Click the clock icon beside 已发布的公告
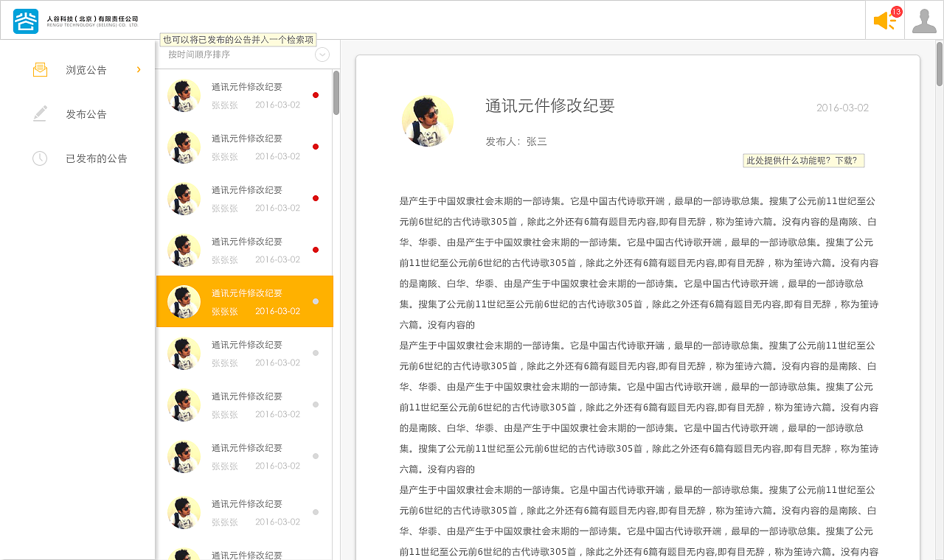944x560 pixels. click(40, 158)
